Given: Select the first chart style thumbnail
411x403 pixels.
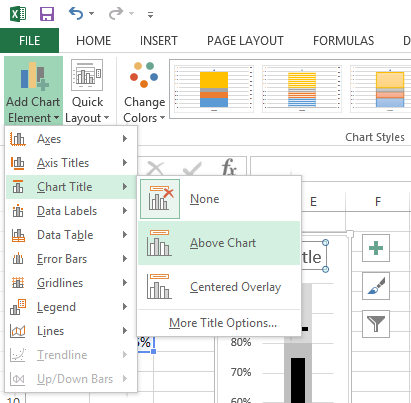Looking at the screenshot, I should [214, 89].
